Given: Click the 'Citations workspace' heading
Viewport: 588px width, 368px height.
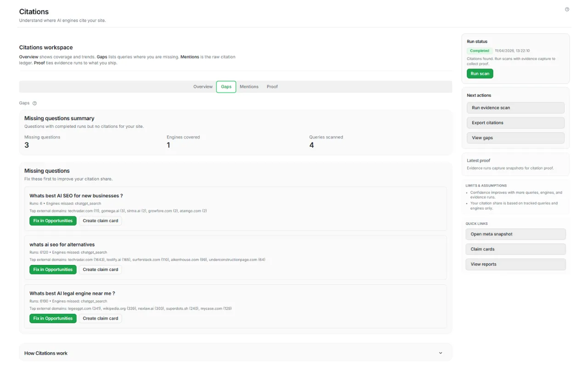Looking at the screenshot, I should (x=46, y=47).
